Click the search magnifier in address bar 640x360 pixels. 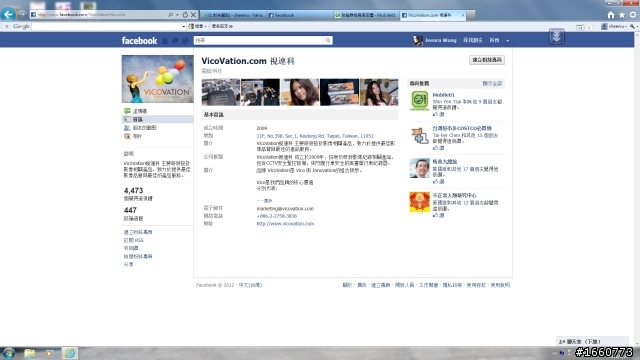[170, 15]
